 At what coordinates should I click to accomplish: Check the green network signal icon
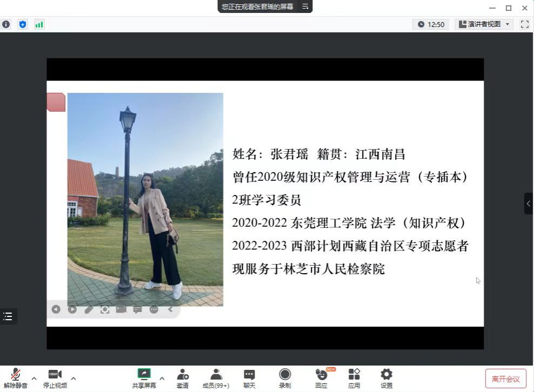click(39, 24)
